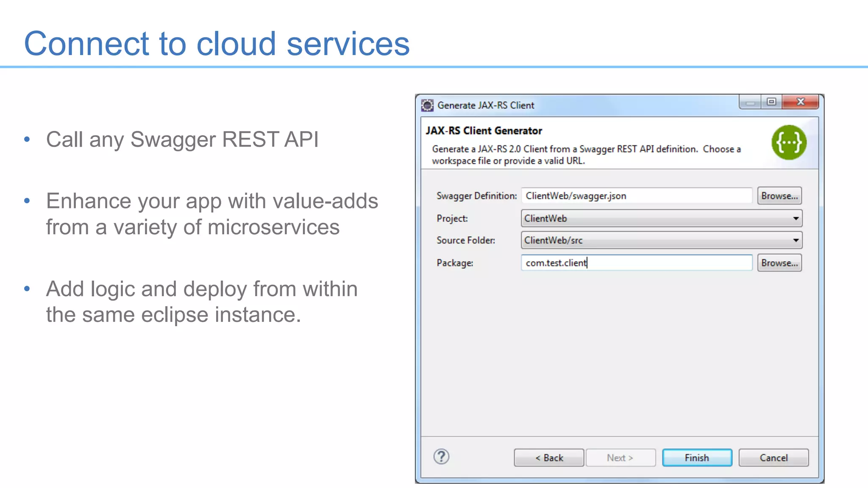Click the disabled Next > button
The width and height of the screenshot is (868, 488).
pos(620,457)
